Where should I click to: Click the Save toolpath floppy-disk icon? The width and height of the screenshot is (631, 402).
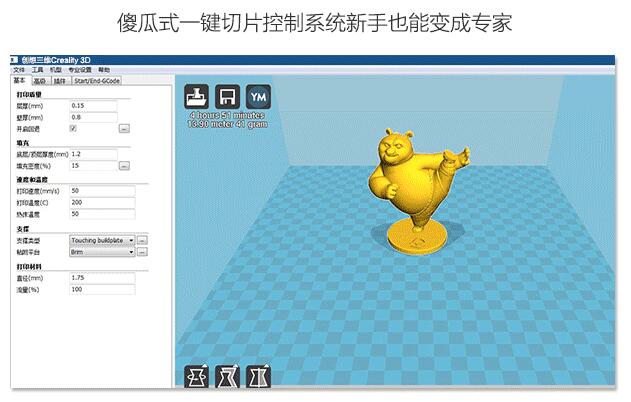click(x=227, y=97)
